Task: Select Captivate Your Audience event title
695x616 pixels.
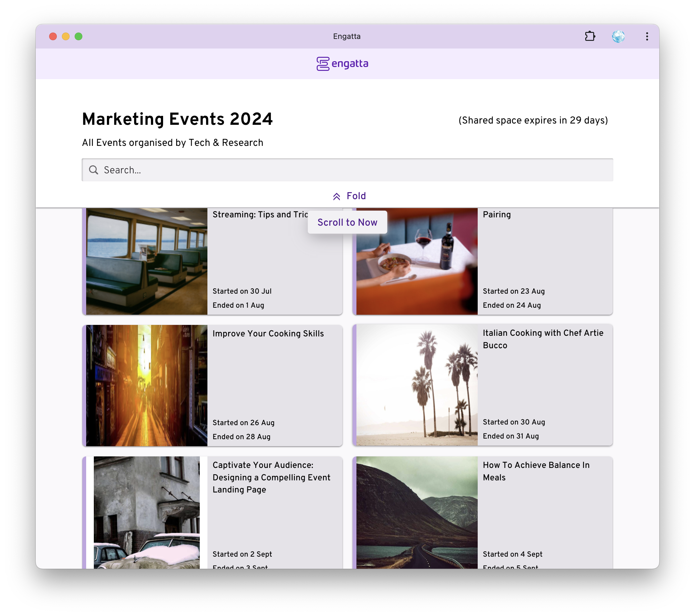Action: [x=271, y=477]
